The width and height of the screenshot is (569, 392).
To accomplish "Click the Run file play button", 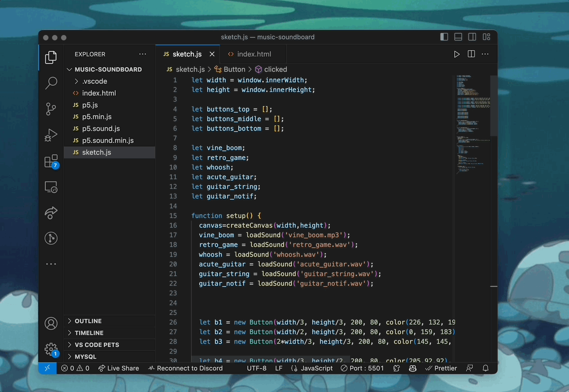I will pos(457,54).
